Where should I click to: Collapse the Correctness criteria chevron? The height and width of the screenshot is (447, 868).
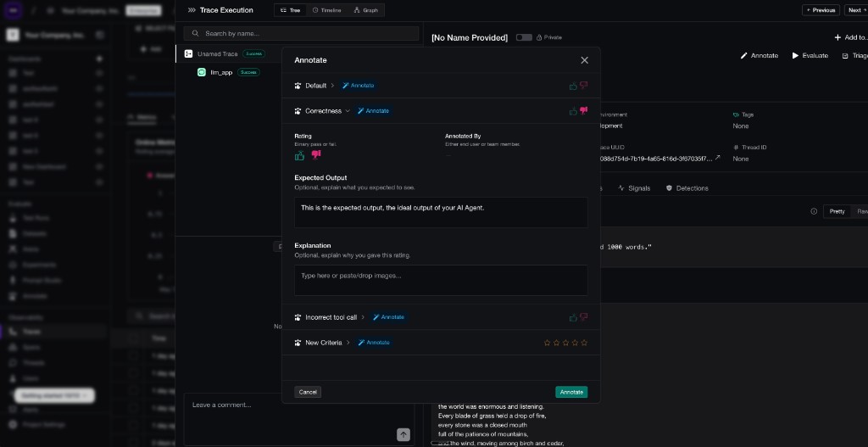[x=348, y=111]
